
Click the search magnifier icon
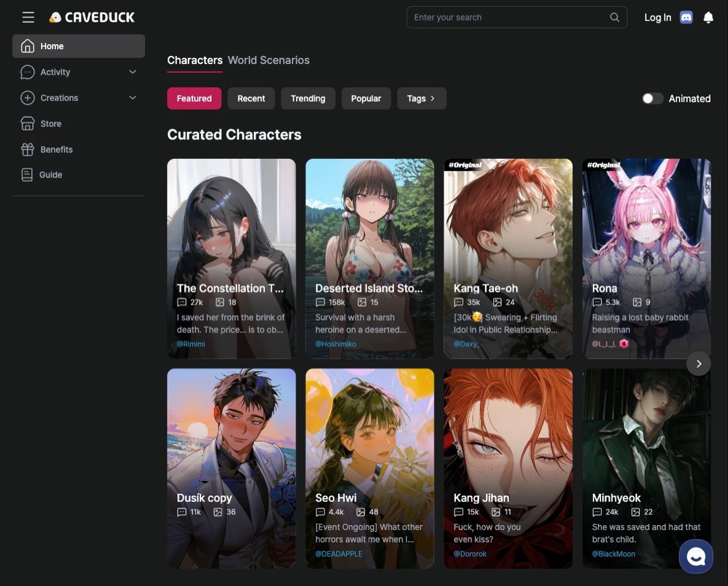coord(614,17)
